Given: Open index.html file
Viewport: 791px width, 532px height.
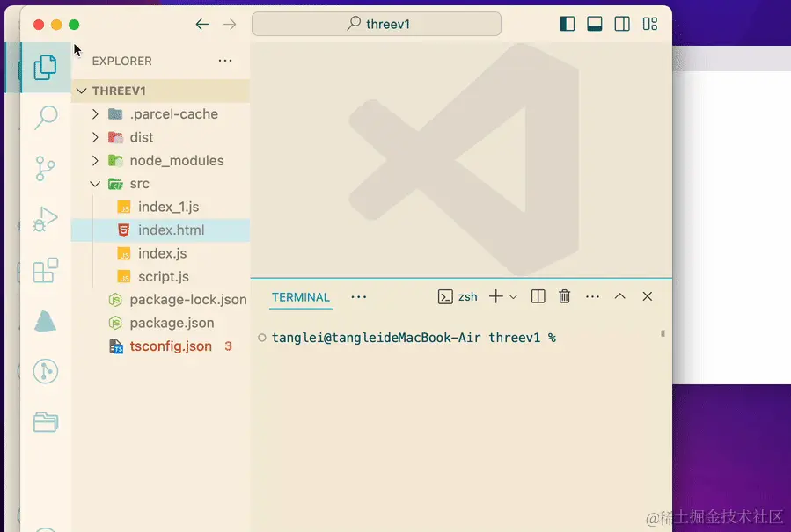Looking at the screenshot, I should [160, 230].
